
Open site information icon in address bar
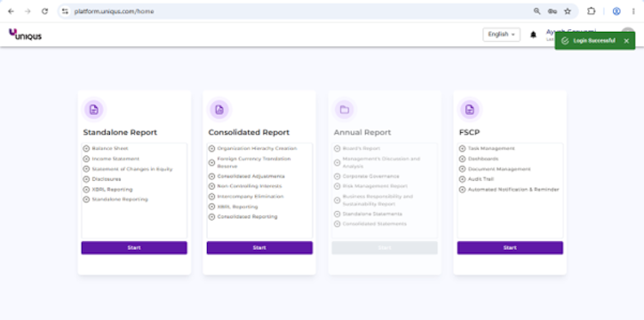pyautogui.click(x=65, y=11)
